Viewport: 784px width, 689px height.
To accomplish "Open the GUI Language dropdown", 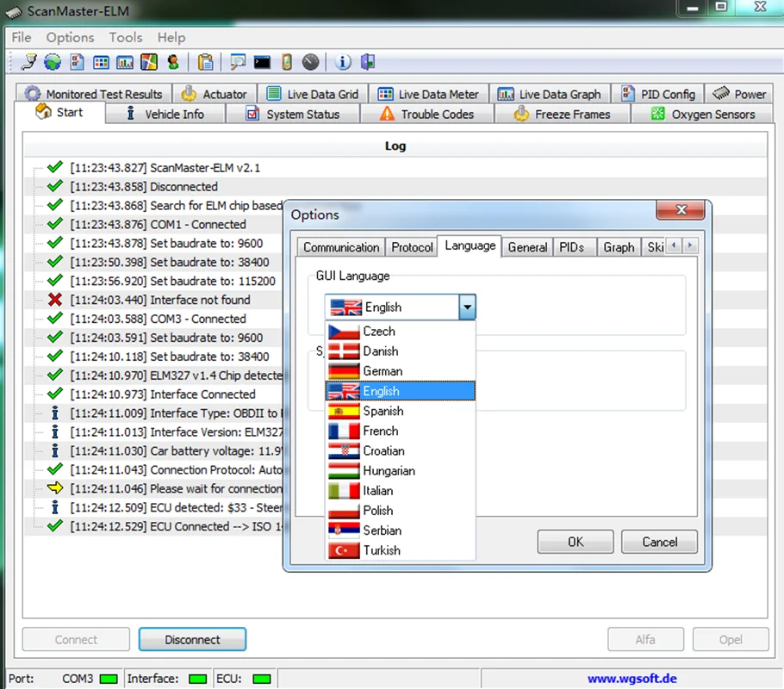I will (467, 307).
